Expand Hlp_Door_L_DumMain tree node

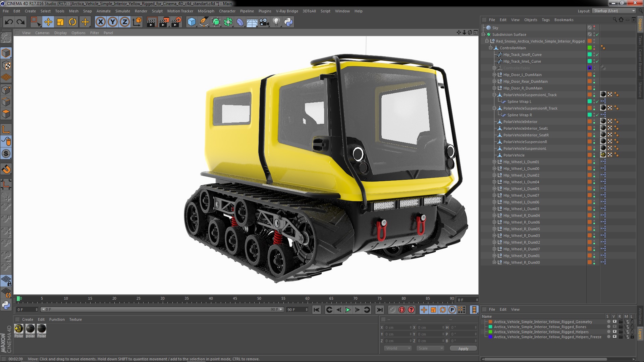tap(494, 75)
